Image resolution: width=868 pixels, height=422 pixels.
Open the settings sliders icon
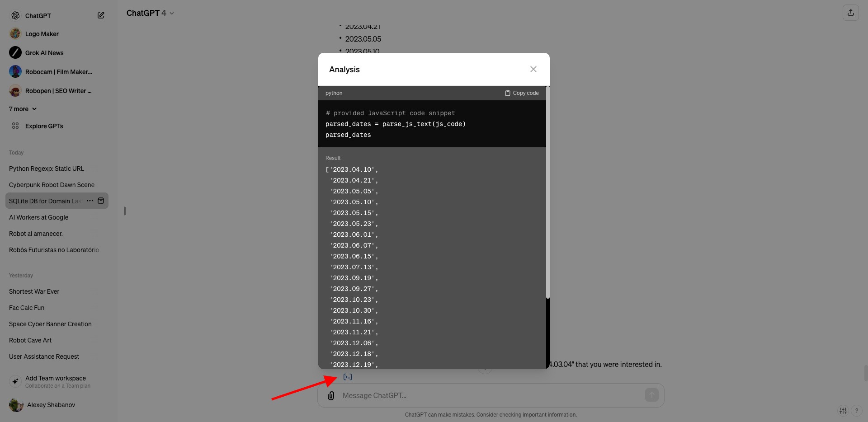pos(843,411)
